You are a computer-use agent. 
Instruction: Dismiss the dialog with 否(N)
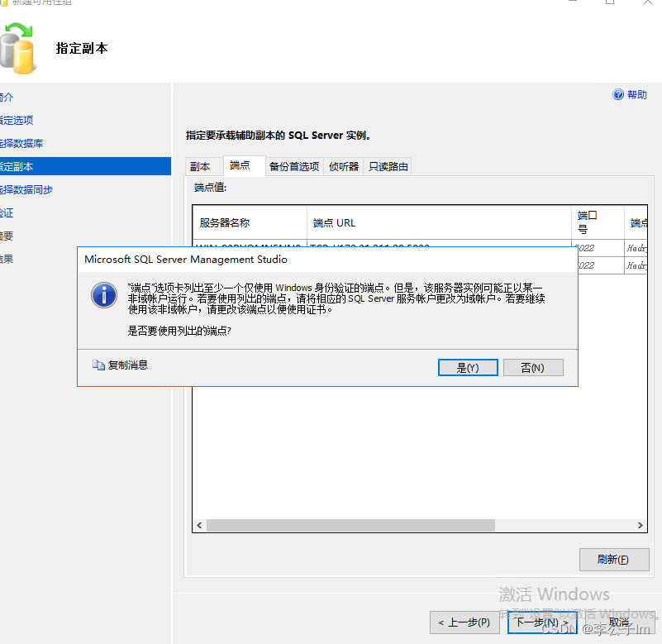point(533,366)
